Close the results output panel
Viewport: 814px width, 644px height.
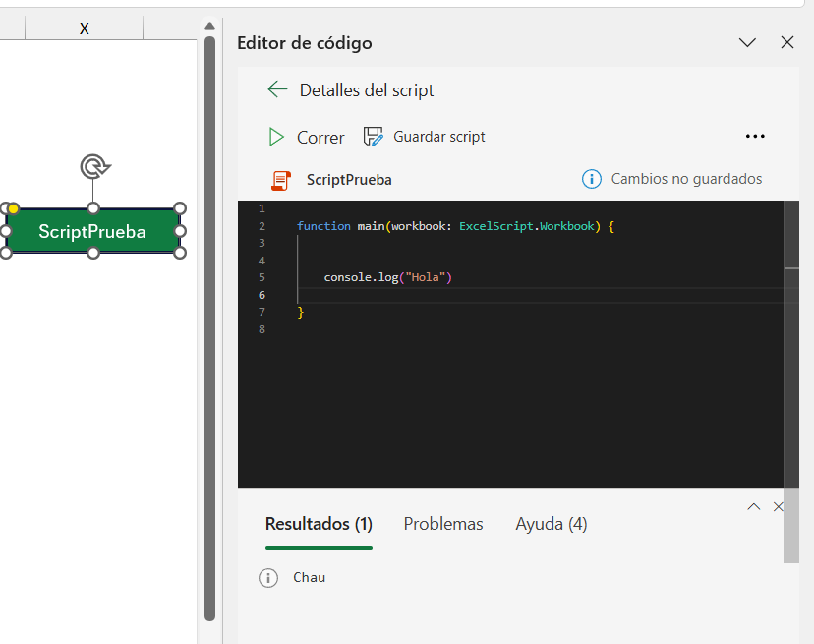778,507
